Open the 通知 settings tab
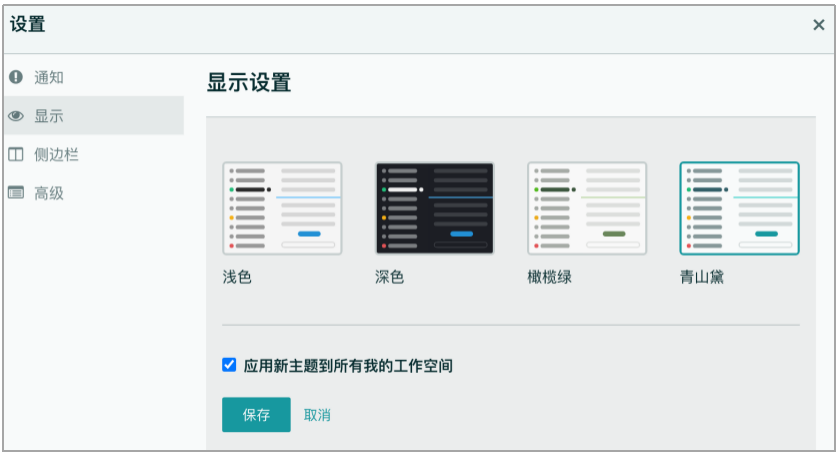The height and width of the screenshot is (456, 840). click(x=93, y=77)
